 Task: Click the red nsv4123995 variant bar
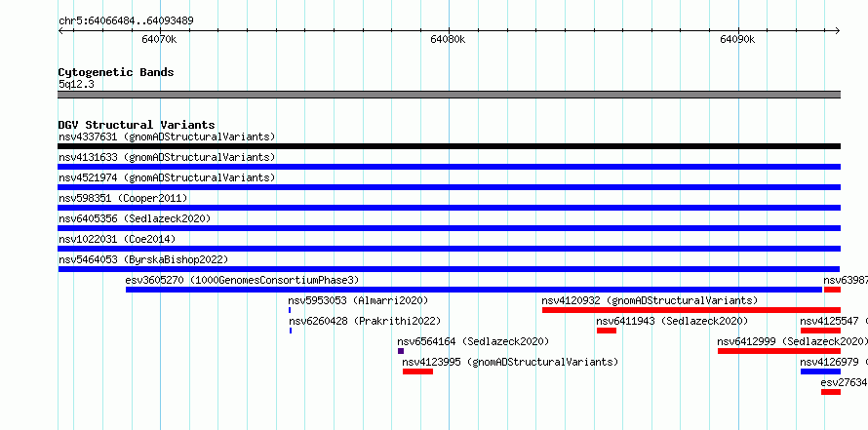tap(417, 371)
